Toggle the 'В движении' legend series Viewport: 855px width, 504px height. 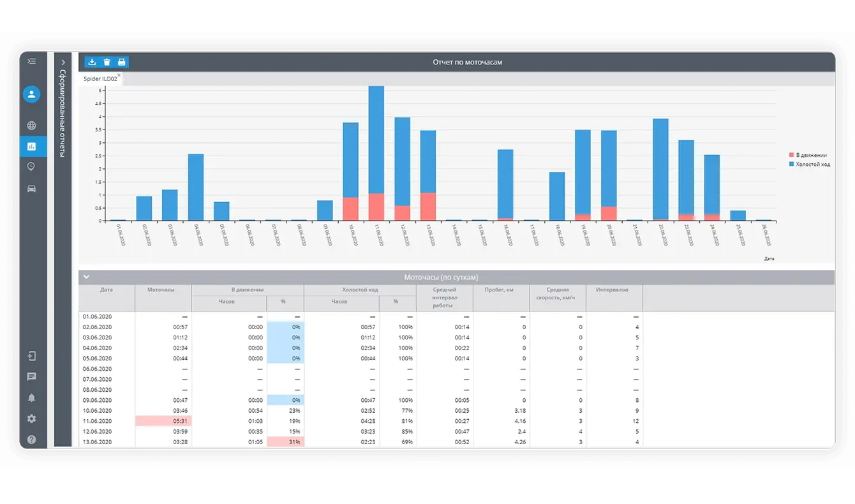(810, 155)
